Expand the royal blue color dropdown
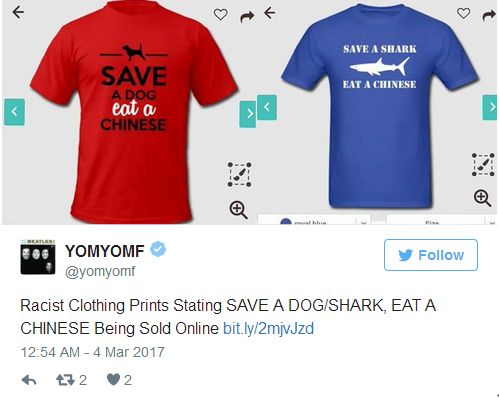The width and height of the screenshot is (499, 409). click(x=314, y=220)
